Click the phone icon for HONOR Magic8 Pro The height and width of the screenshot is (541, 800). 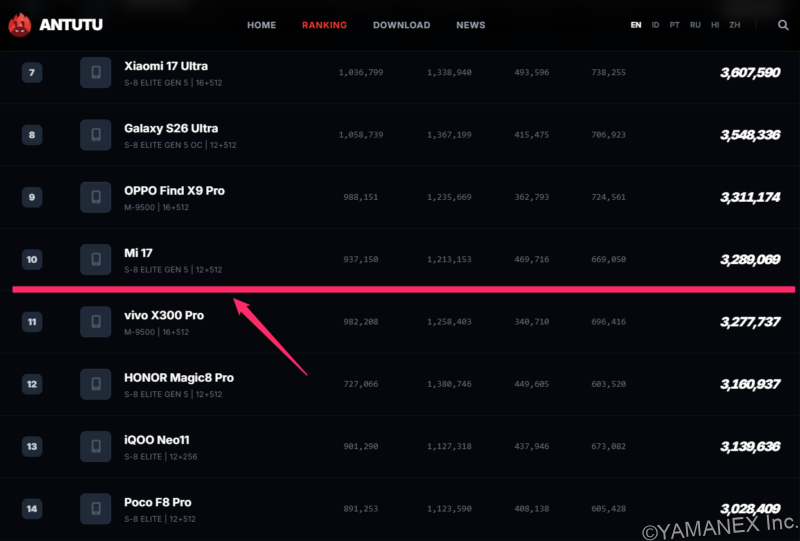click(95, 384)
